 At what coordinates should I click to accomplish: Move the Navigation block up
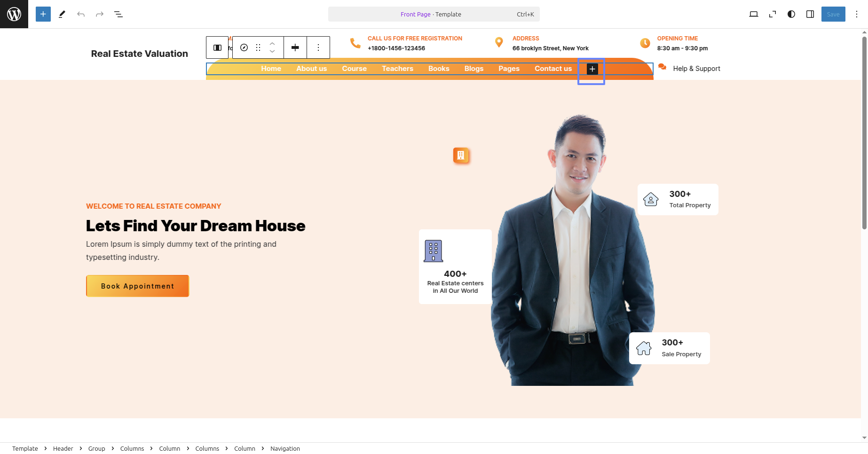coord(272,43)
